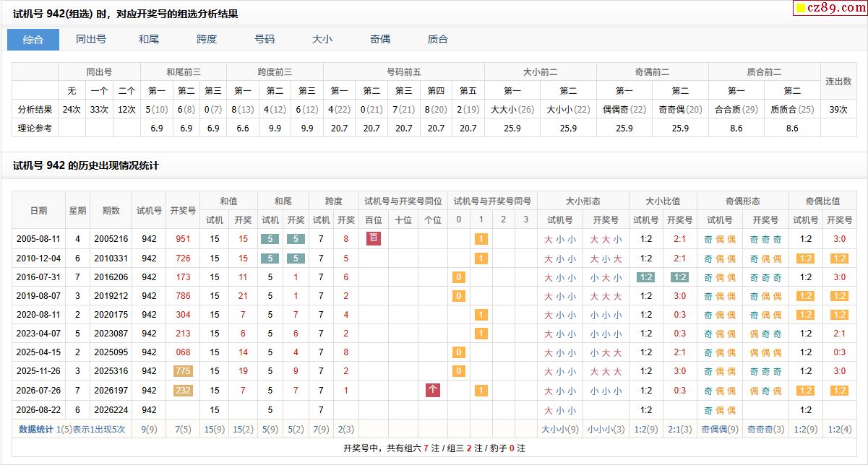Click 开奖号 786 in row 2019212
Screen dimensions: 868x465
click(x=183, y=296)
